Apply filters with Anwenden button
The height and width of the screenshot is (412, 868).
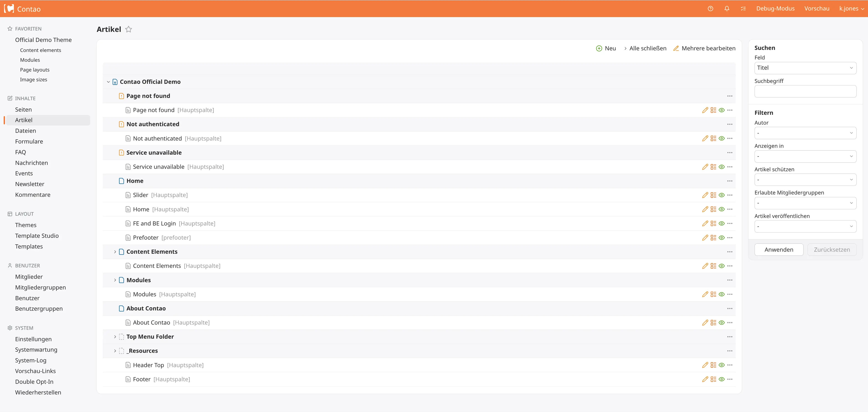click(x=779, y=250)
